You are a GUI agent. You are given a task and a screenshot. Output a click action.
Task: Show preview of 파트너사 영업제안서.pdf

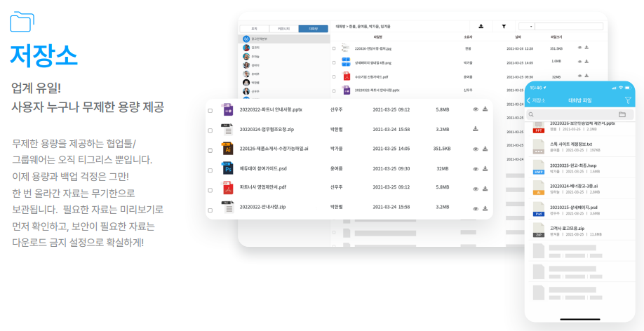click(x=476, y=189)
